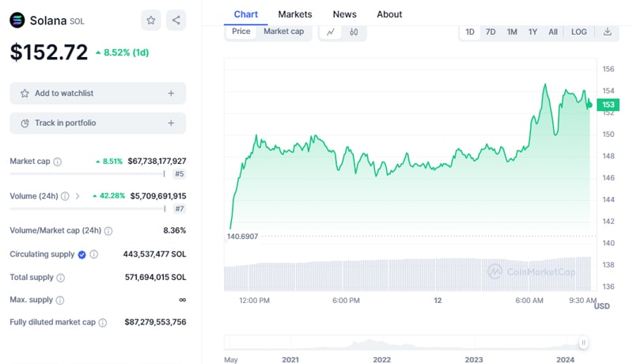
Task: Toggle LOG scale on chart
Action: [579, 32]
